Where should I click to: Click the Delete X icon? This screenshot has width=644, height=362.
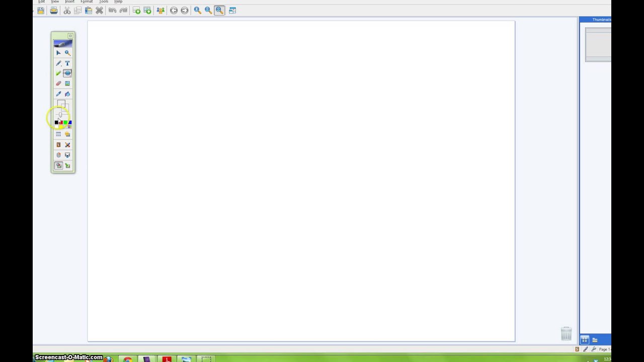point(99,10)
